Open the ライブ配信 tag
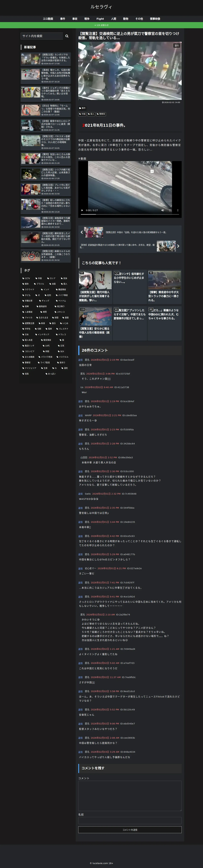203x868 pixels. [x=44, y=363]
